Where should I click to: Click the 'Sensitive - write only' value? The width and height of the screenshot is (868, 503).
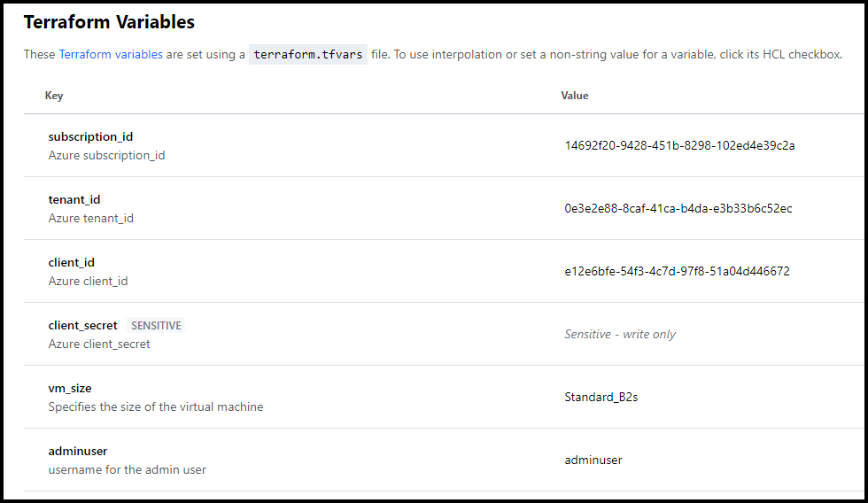coord(620,335)
